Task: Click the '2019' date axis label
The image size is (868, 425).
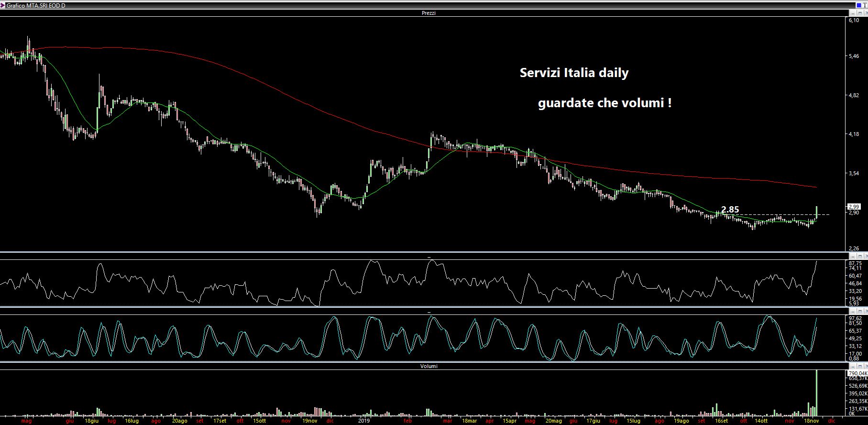Action: click(x=364, y=421)
